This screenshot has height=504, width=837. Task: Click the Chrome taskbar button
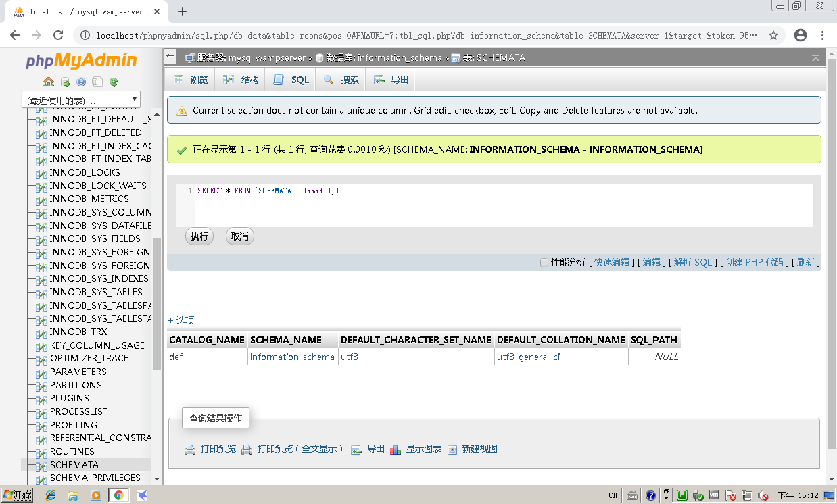(119, 495)
